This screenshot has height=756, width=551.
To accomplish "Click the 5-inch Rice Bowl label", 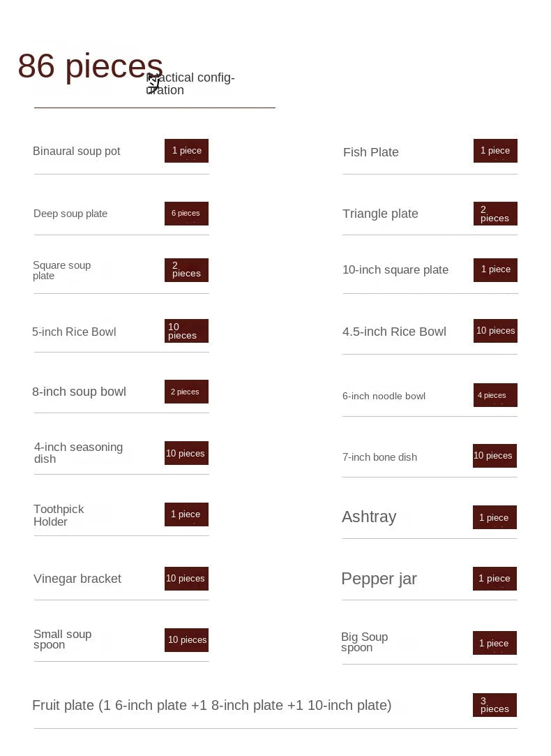I will tap(74, 332).
